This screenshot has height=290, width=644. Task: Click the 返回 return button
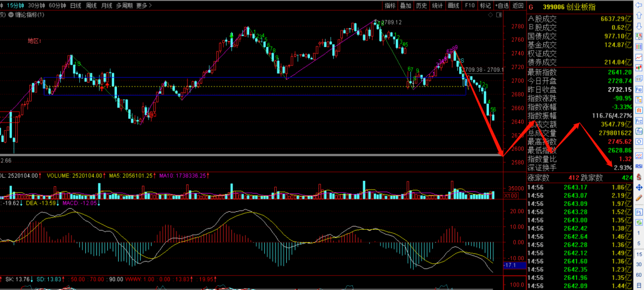tap(517, 5)
